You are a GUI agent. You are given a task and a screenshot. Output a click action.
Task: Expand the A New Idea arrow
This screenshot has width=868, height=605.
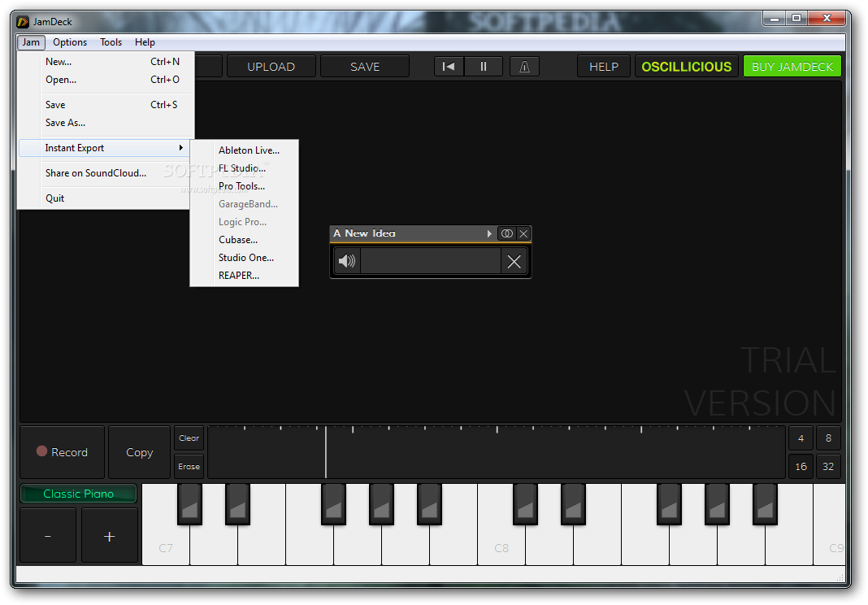pos(489,233)
